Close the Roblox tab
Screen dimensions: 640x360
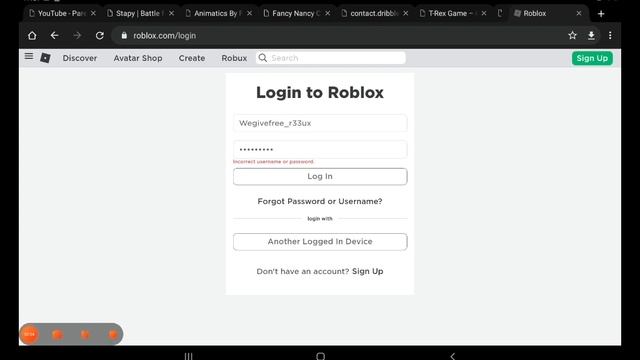tap(579, 13)
